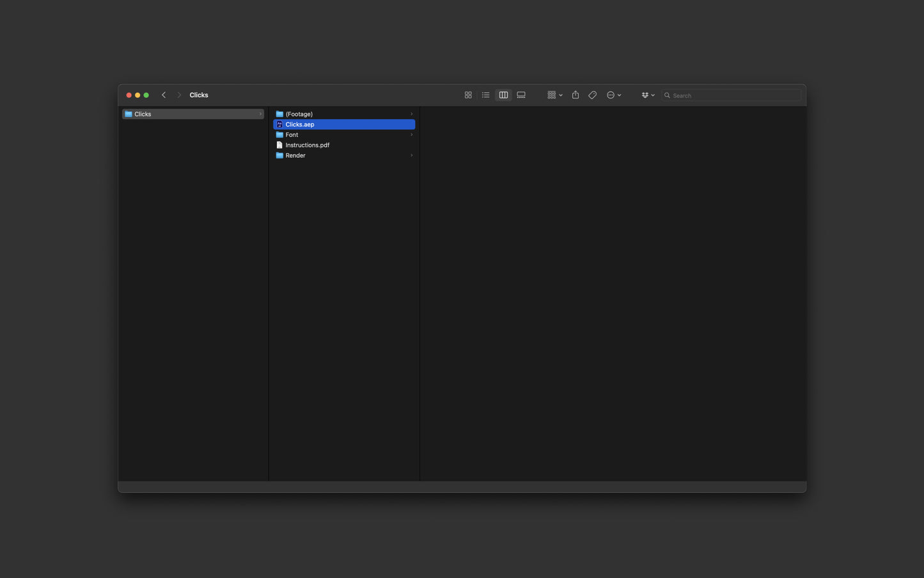Click the After Effects file icon
Image resolution: width=924 pixels, height=578 pixels.
pyautogui.click(x=279, y=124)
